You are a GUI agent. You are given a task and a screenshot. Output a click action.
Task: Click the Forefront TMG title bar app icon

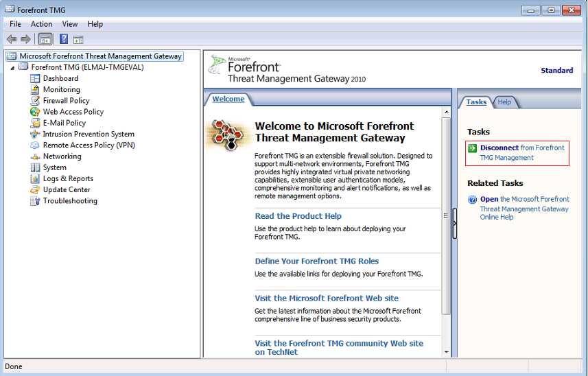10,9
